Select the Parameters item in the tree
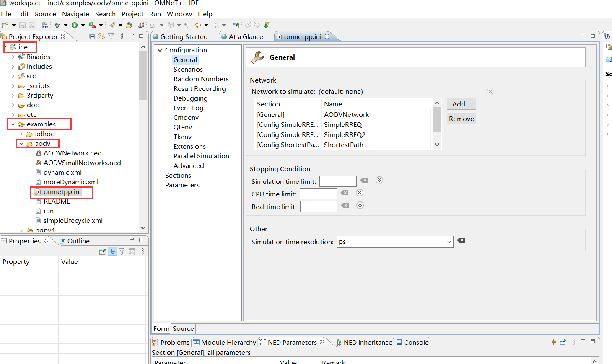612x364 pixels. pyautogui.click(x=182, y=185)
